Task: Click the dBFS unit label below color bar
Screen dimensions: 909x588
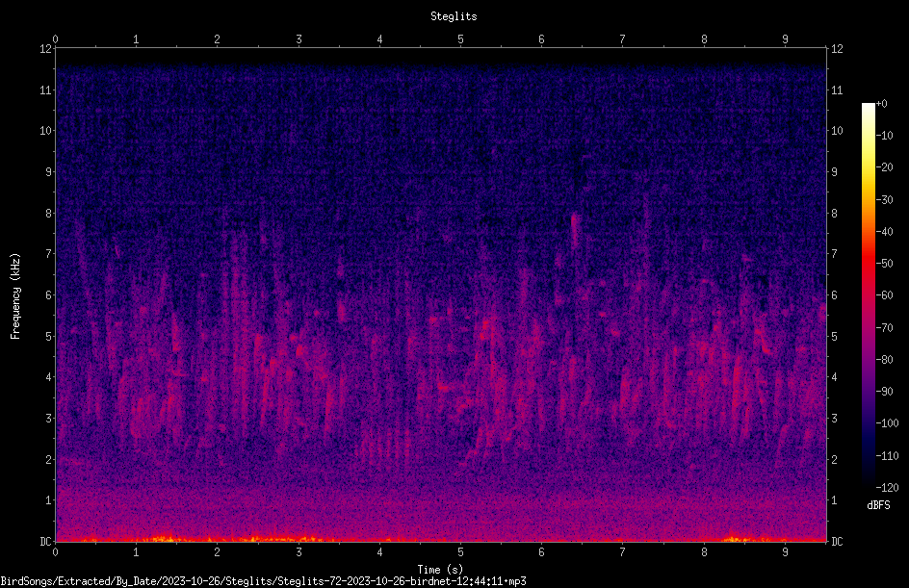Action: coord(878,505)
